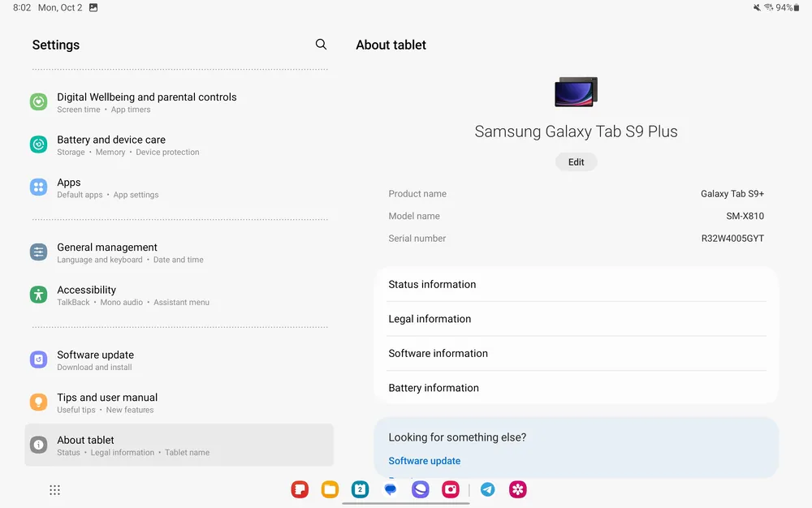Click the serial number R32W4005GYT
Image resolution: width=812 pixels, height=508 pixels.
click(x=732, y=238)
